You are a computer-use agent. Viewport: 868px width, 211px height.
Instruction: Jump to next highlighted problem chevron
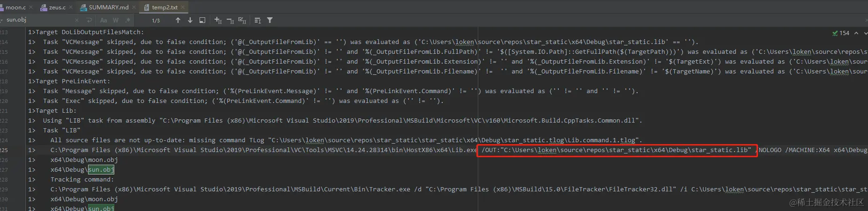pyautogui.click(x=865, y=33)
